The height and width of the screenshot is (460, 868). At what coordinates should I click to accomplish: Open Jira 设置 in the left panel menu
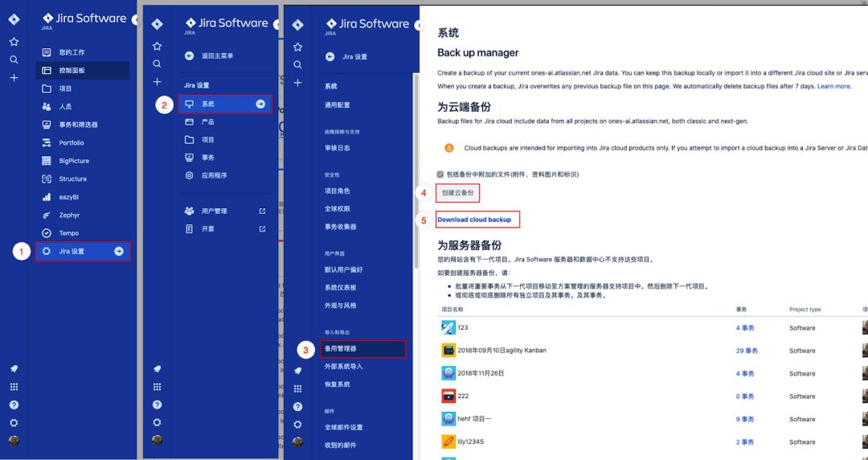(83, 251)
